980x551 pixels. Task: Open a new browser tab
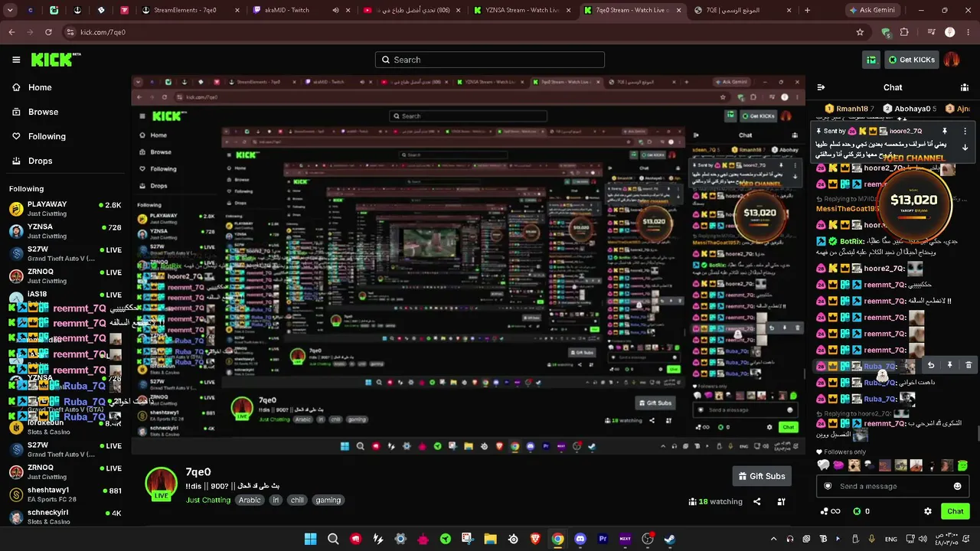[x=807, y=11]
